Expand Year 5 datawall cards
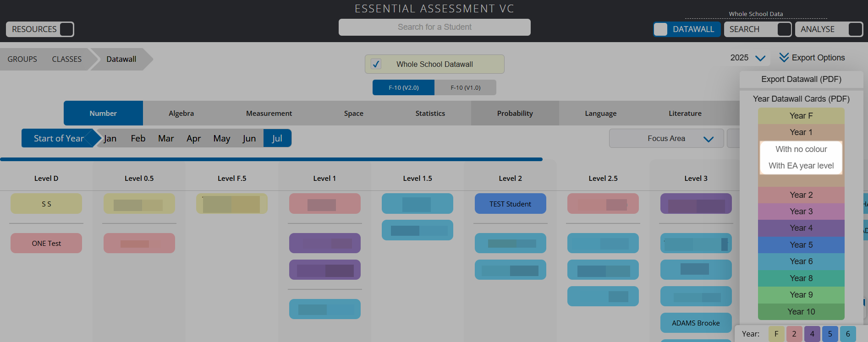This screenshot has width=868, height=342. 801,245
